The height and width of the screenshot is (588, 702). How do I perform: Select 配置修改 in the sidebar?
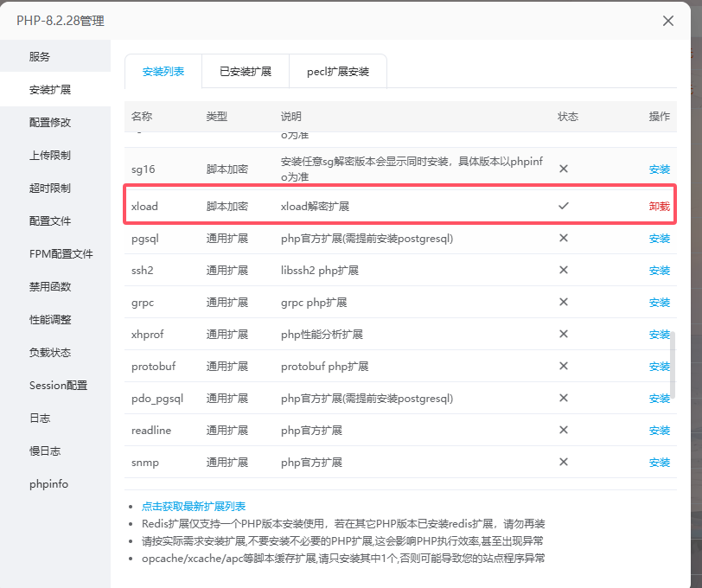pyautogui.click(x=50, y=123)
